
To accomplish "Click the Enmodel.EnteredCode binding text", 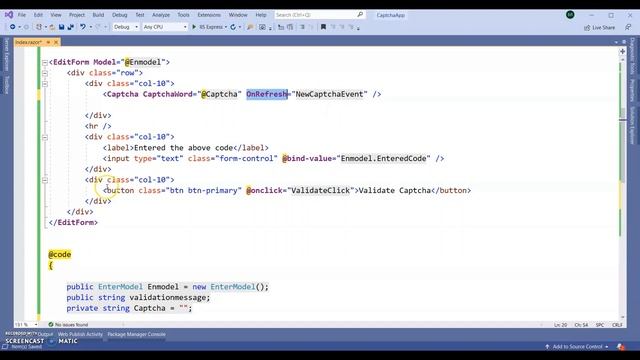I will pyautogui.click(x=383, y=158).
